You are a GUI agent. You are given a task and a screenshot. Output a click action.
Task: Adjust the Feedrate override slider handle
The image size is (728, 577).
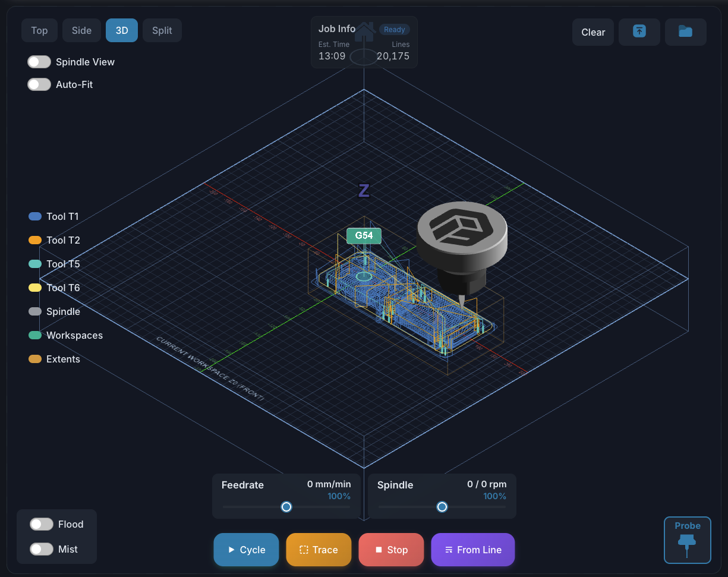click(x=286, y=506)
